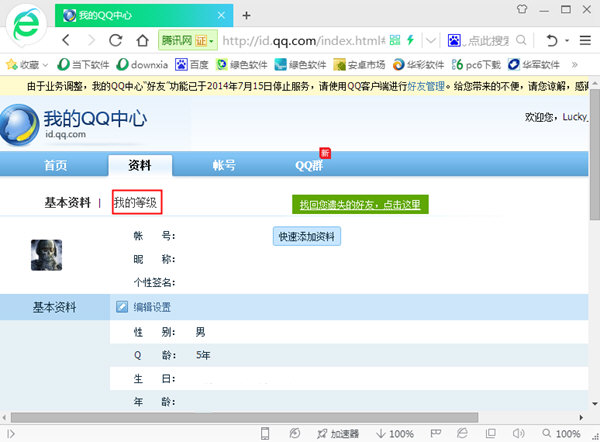This screenshot has width=600, height=442.
Task: Click the 我的QQ中心 globe logo
Action: 20,125
